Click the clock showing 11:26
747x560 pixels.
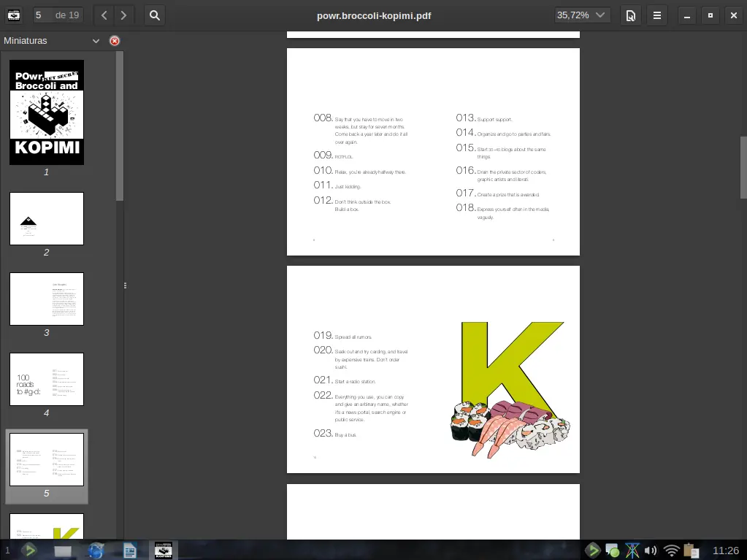(726, 551)
